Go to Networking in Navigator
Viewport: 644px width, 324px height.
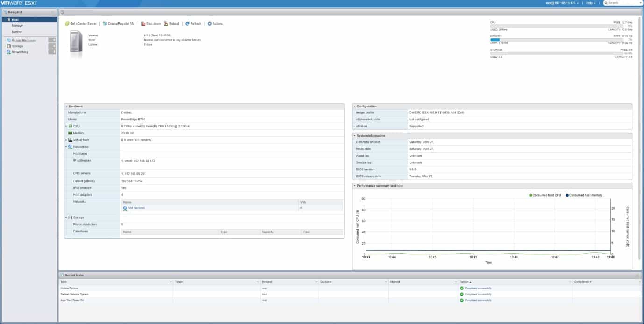(20, 52)
